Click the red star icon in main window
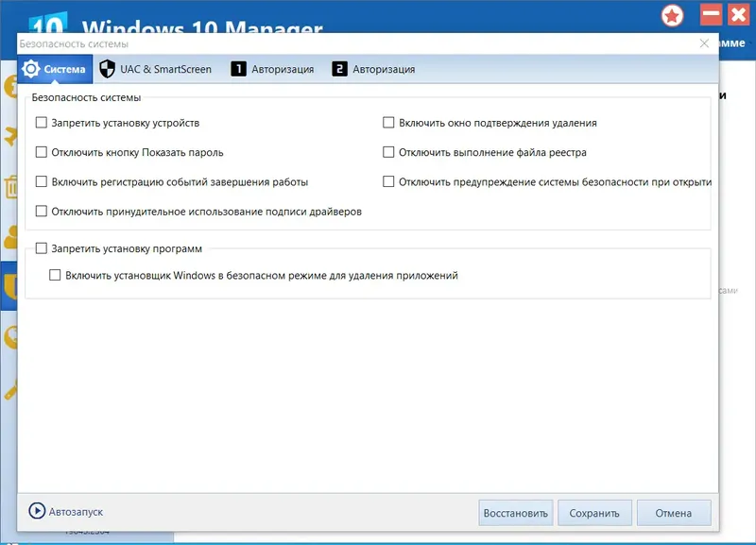 pyautogui.click(x=672, y=16)
